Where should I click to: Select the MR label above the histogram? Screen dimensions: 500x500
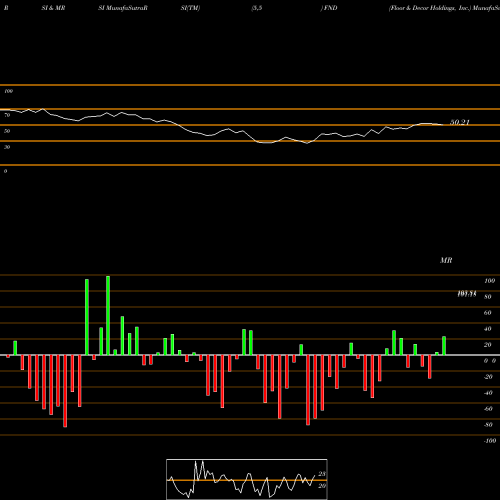pos(446,260)
